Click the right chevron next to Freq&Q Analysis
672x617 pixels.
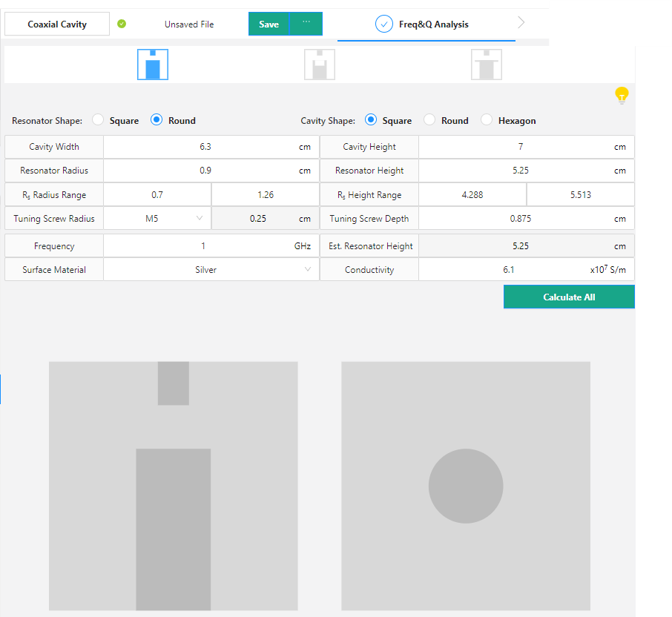[521, 23]
